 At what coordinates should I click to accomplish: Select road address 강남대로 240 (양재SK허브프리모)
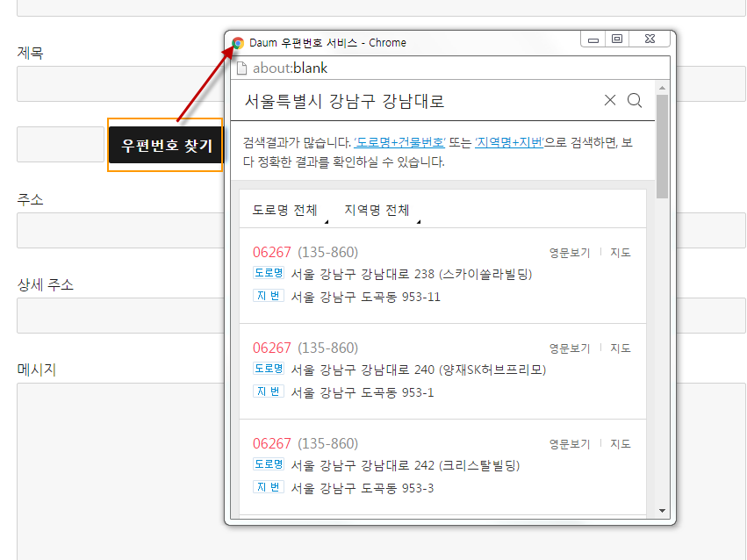click(419, 370)
